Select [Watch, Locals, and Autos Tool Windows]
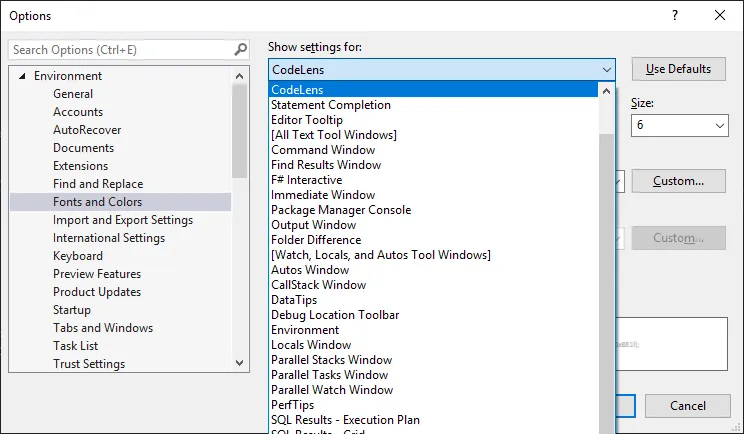Viewport: 744px width, 434px height. [433, 255]
